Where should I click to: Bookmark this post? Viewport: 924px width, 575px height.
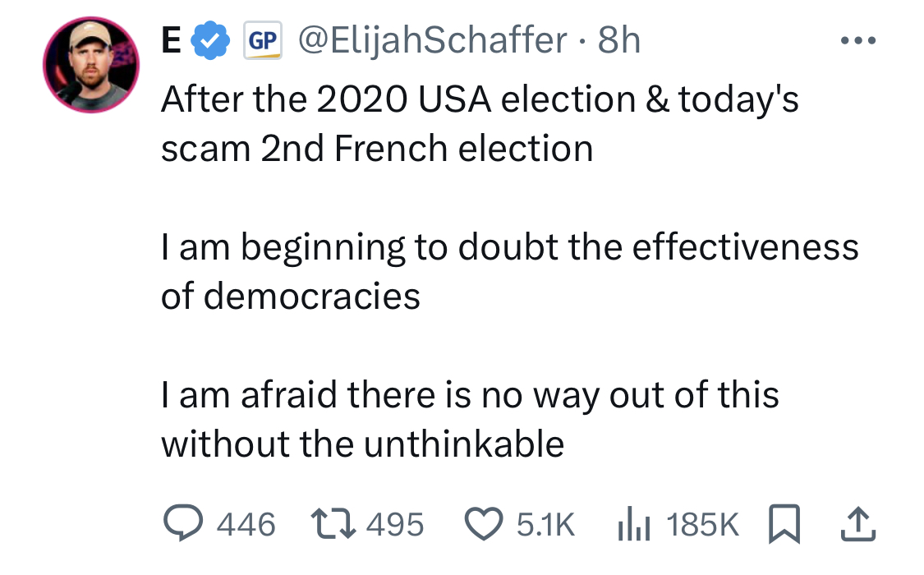pos(784,524)
